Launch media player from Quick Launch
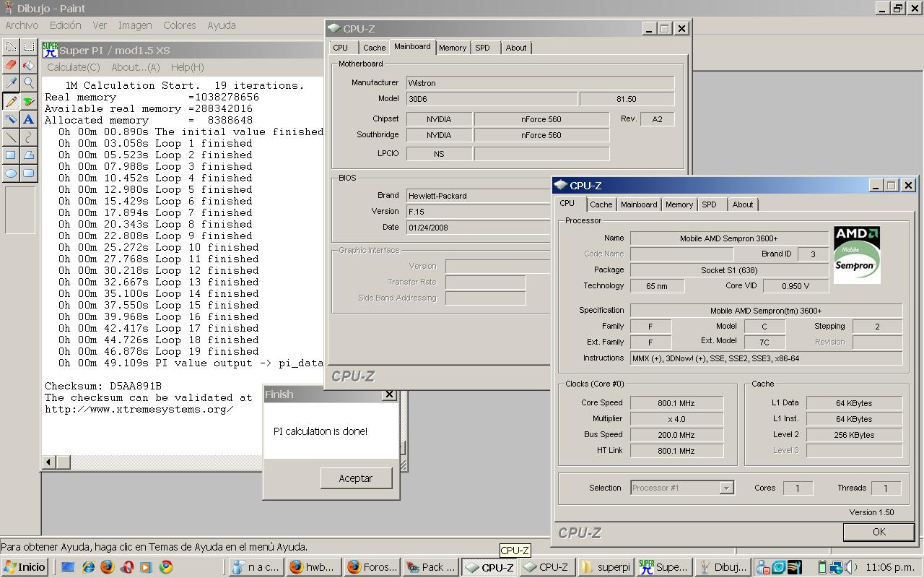This screenshot has height=578, width=924. coord(146,567)
